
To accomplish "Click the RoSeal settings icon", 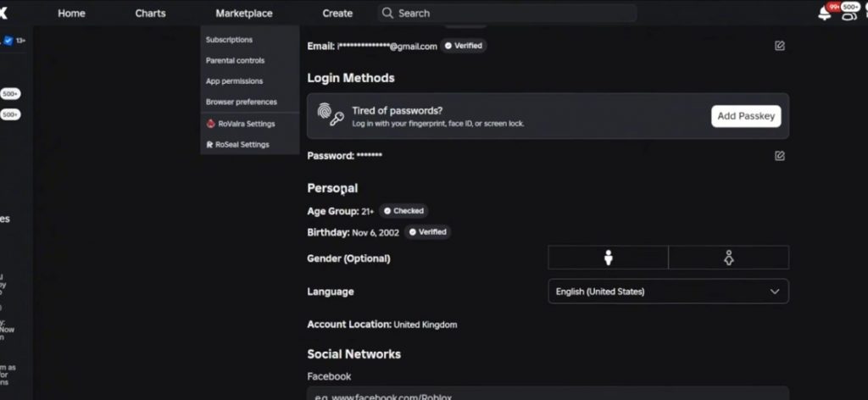I will (x=210, y=144).
